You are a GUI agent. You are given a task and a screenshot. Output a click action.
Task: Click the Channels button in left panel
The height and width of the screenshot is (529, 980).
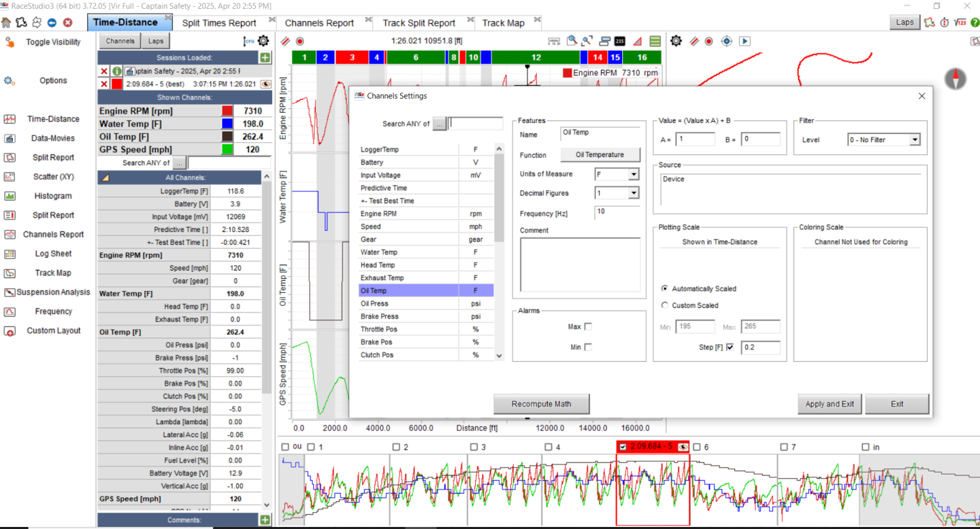(120, 41)
